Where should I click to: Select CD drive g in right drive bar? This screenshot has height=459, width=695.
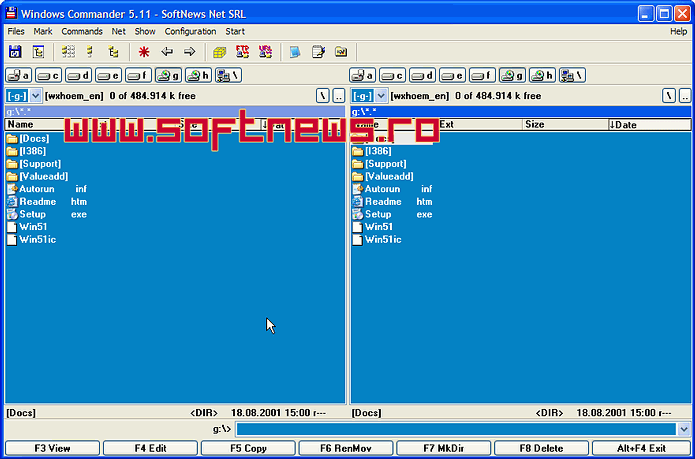tap(512, 75)
